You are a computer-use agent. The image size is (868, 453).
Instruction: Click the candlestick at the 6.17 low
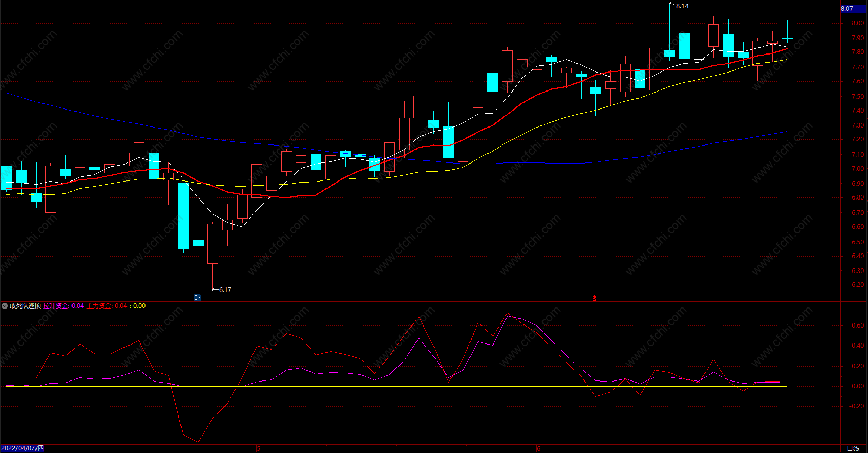(212, 244)
